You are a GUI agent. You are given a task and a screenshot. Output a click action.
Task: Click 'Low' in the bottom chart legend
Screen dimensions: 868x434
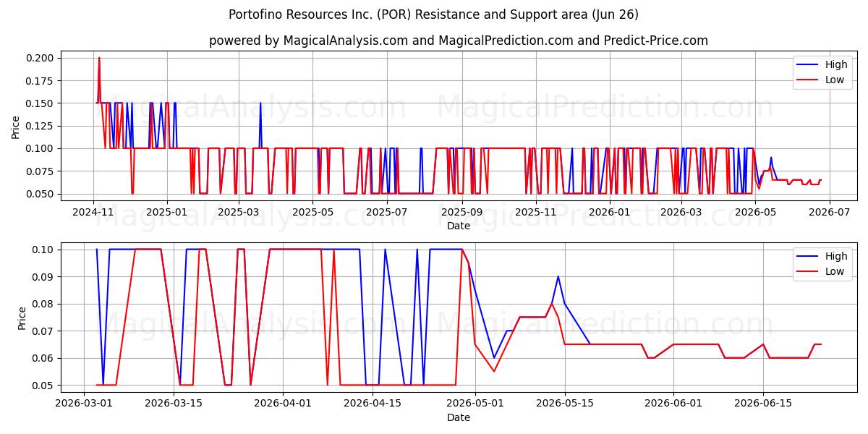click(x=835, y=271)
